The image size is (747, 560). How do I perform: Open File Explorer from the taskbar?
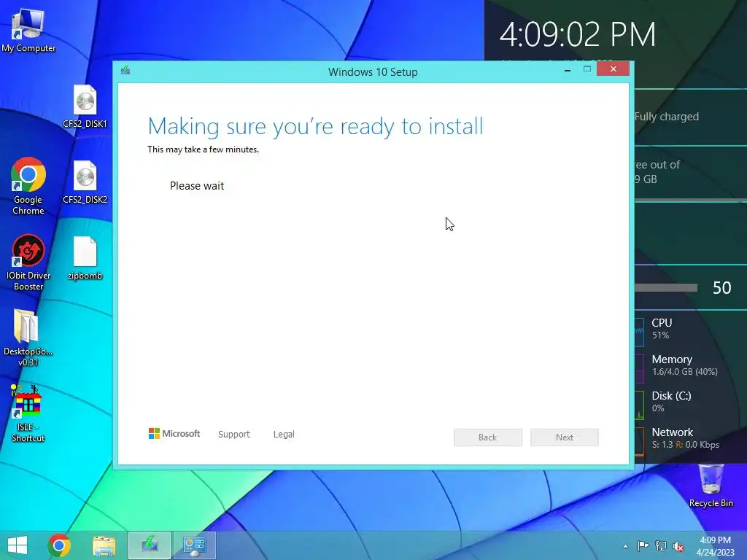[104, 545]
